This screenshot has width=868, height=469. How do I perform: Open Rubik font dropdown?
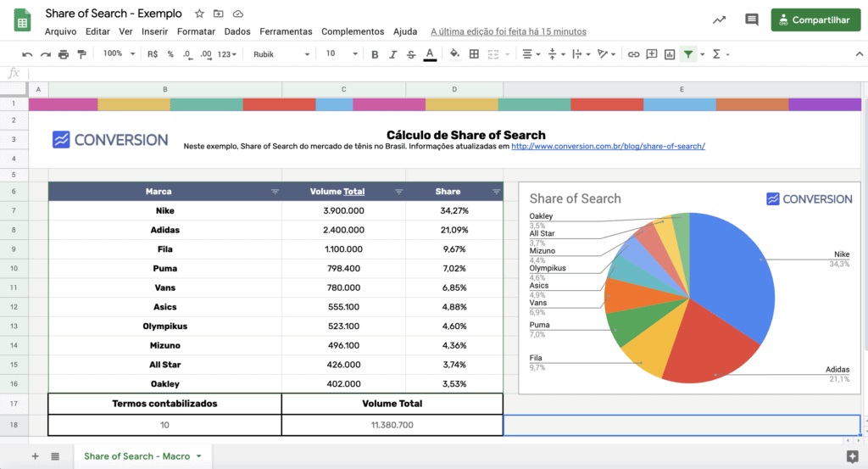coord(281,54)
